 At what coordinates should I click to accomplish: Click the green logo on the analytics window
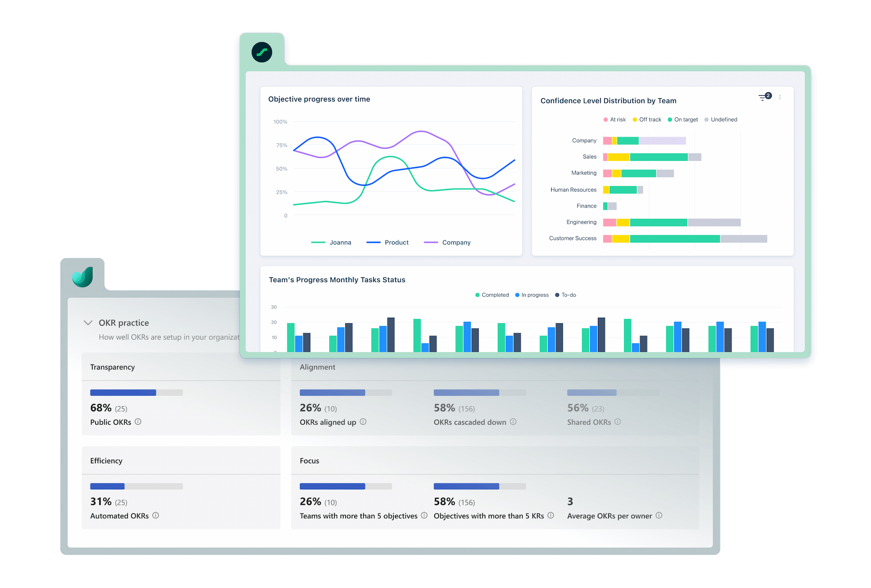[262, 52]
